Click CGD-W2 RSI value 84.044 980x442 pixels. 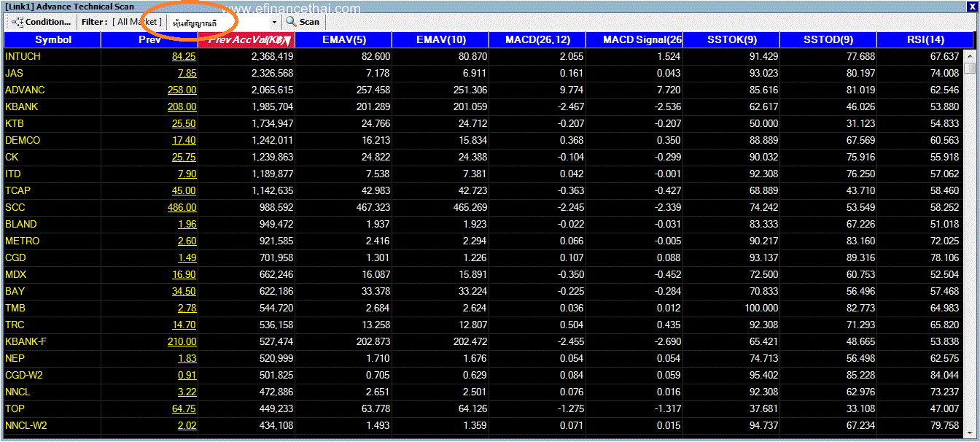946,375
